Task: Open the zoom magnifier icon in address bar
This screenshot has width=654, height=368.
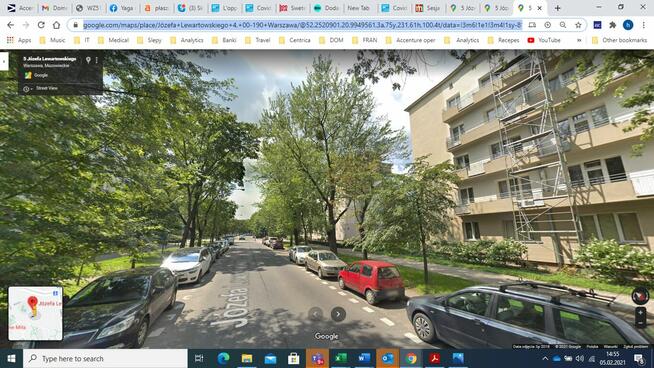Action: [563, 25]
